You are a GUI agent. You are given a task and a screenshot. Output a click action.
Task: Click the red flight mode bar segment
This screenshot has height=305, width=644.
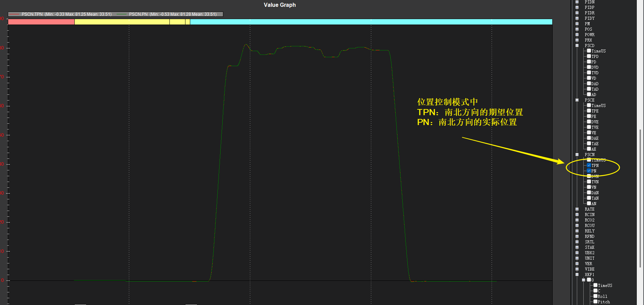41,22
